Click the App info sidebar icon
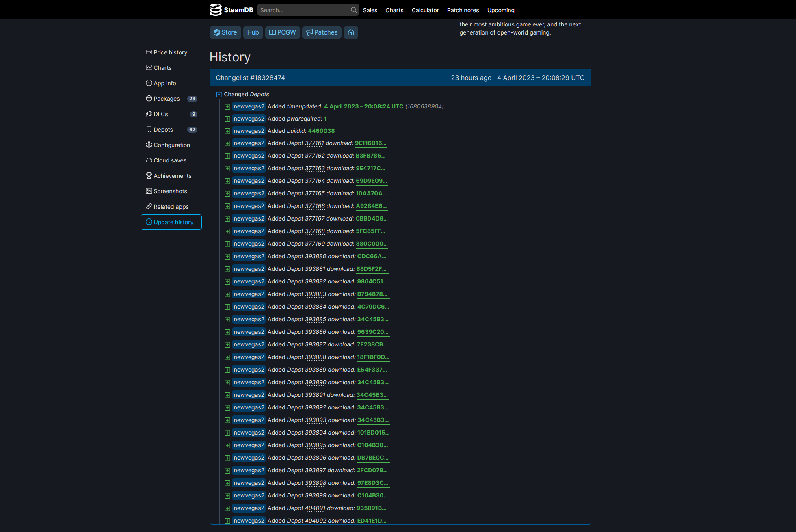 [149, 83]
